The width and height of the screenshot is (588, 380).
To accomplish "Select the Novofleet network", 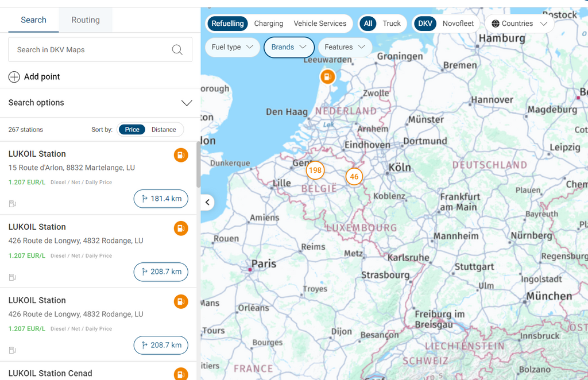I will pos(458,24).
